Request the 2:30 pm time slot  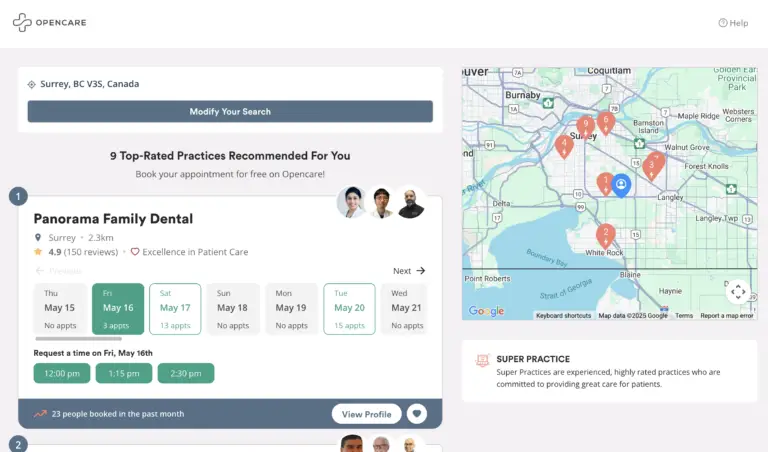coord(186,373)
